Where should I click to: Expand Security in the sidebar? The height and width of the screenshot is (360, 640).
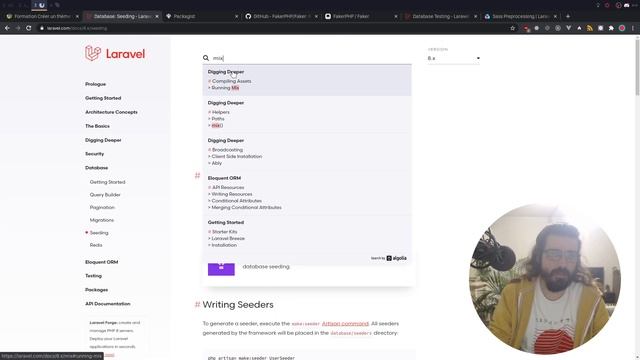click(94, 154)
